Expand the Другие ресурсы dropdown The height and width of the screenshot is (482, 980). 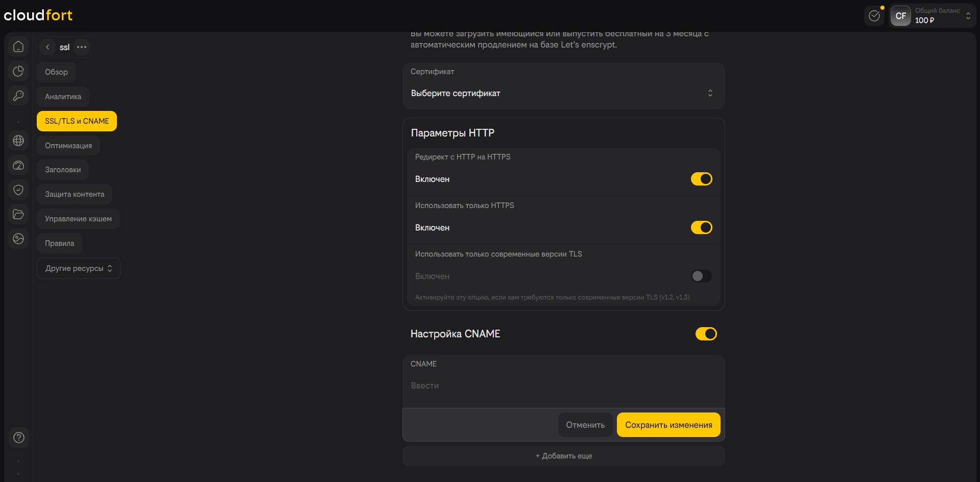point(79,268)
